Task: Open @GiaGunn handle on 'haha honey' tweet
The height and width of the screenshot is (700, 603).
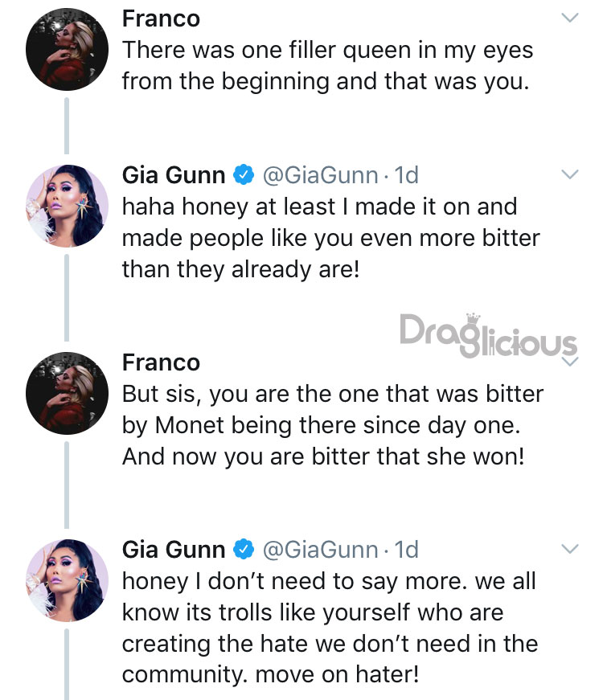Action: tap(320, 175)
